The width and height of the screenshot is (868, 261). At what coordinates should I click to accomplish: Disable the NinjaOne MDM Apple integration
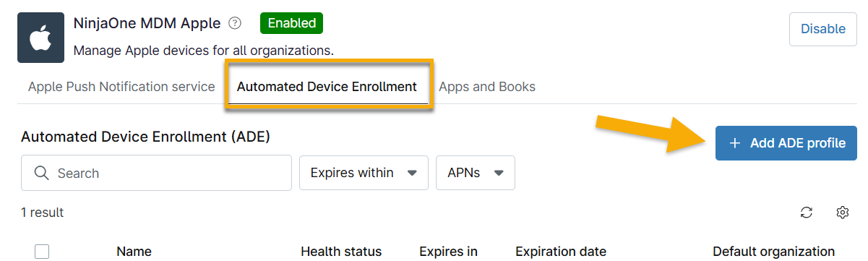click(823, 29)
